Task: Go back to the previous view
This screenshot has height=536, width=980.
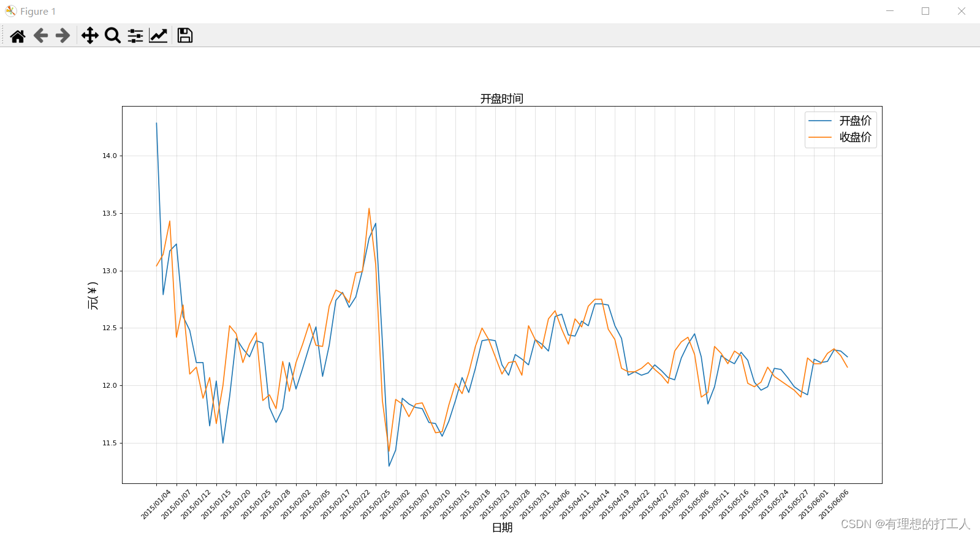Action: point(40,36)
